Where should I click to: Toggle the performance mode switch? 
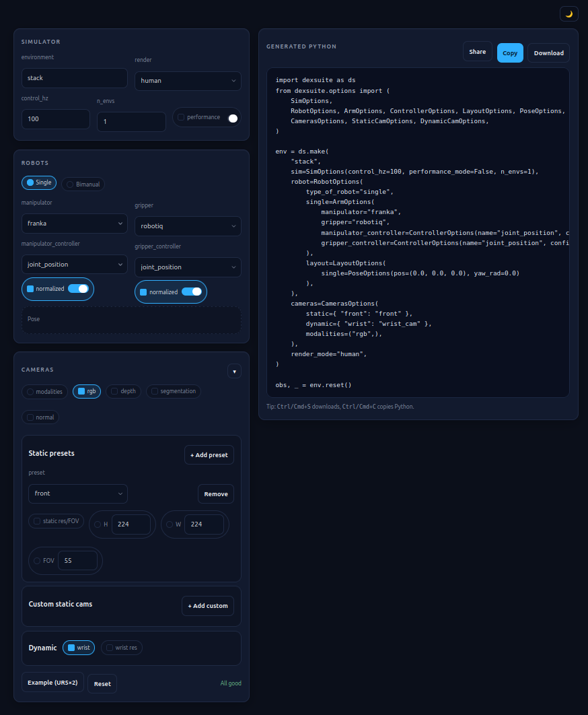(x=233, y=118)
